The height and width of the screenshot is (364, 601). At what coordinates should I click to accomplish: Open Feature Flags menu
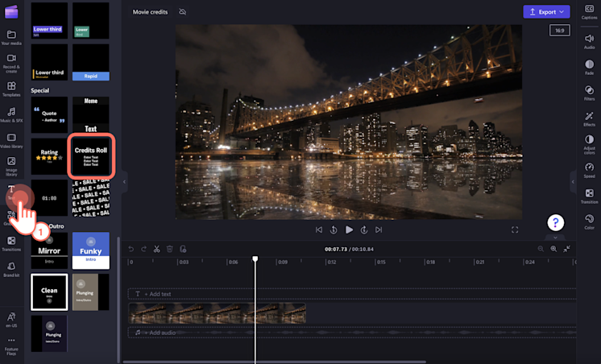(x=11, y=346)
